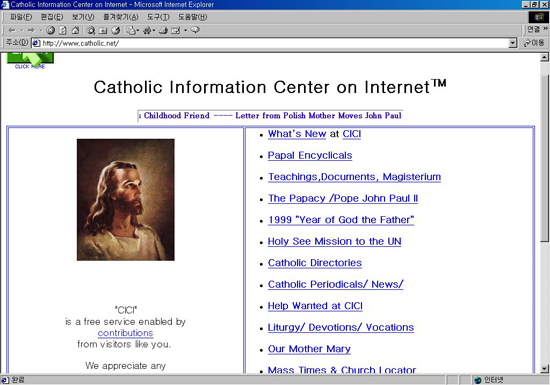Open the Back button history dropdown
The height and width of the screenshot is (385, 550).
[21, 31]
